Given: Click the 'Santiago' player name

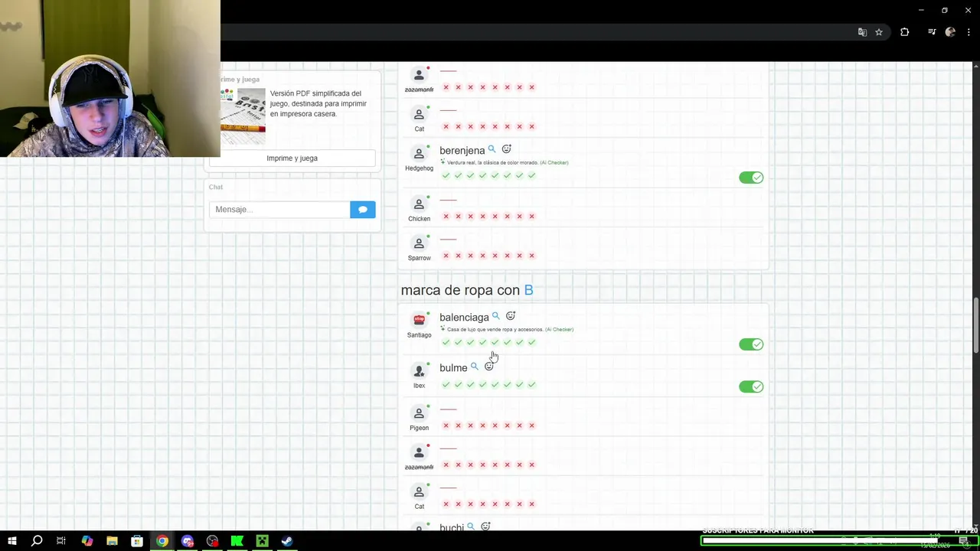Looking at the screenshot, I should [x=419, y=335].
